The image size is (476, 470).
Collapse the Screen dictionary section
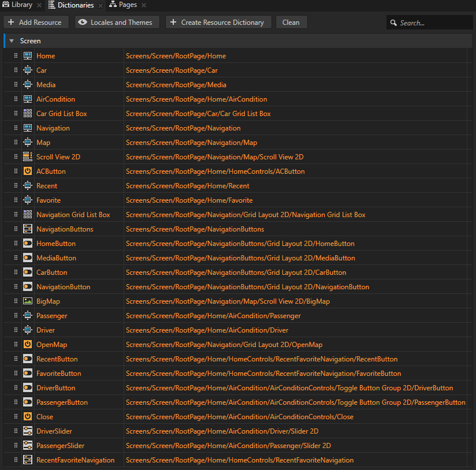click(x=11, y=41)
